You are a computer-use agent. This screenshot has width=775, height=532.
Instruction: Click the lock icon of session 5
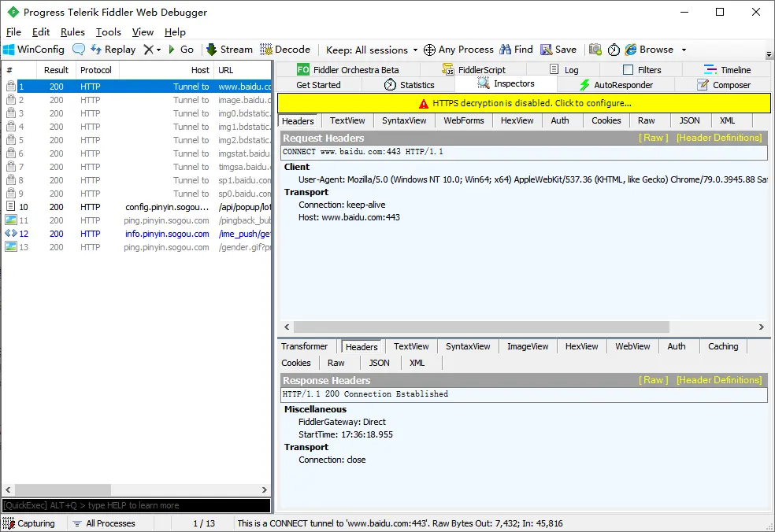[x=10, y=140]
